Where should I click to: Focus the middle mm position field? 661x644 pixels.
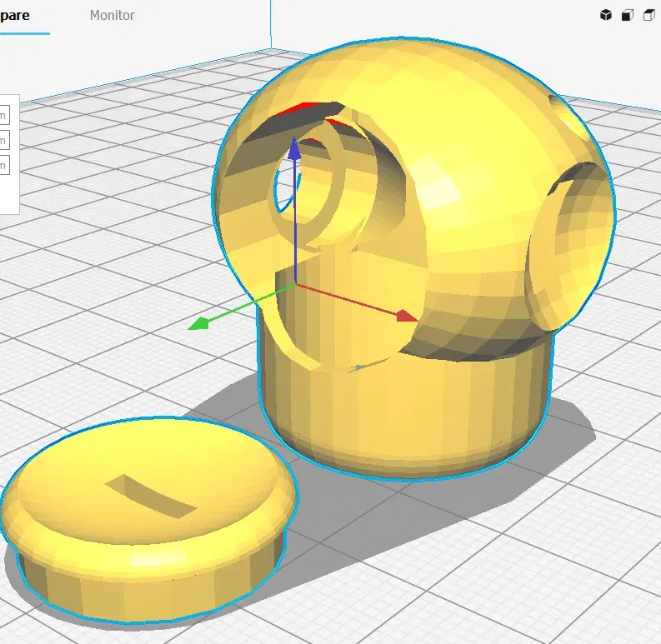[x=4, y=140]
